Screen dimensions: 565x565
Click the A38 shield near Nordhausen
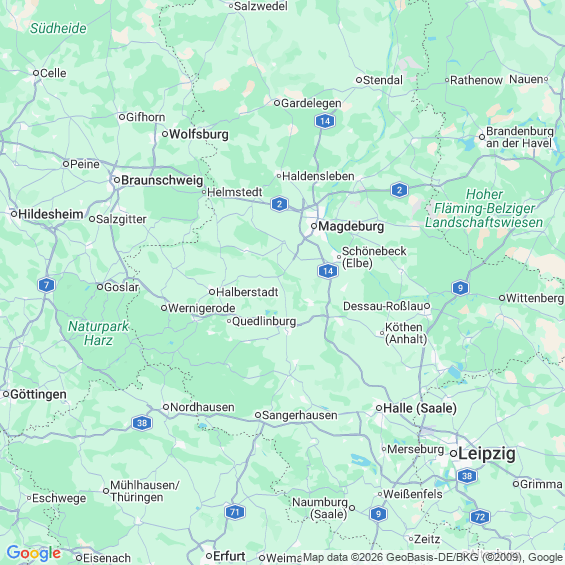(142, 423)
